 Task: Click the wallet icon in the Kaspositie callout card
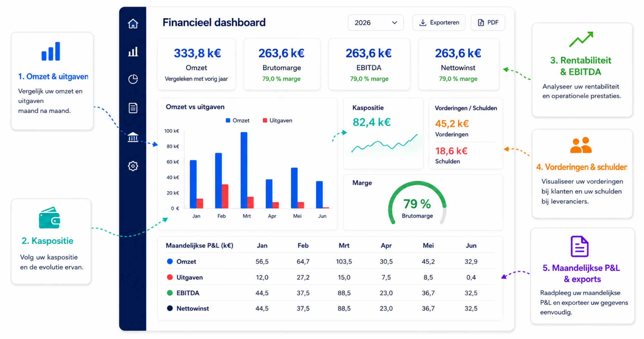49,218
